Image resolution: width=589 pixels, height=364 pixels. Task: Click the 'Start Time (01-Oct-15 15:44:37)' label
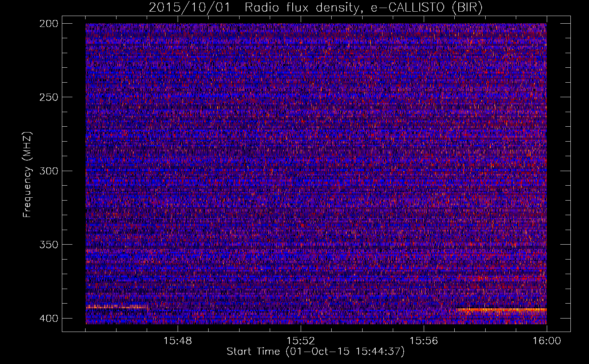(316, 352)
